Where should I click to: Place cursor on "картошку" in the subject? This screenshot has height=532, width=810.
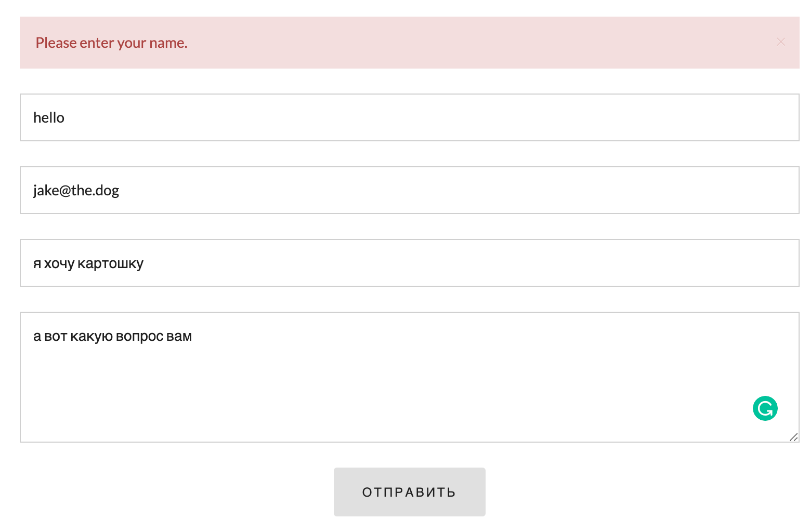coord(110,263)
